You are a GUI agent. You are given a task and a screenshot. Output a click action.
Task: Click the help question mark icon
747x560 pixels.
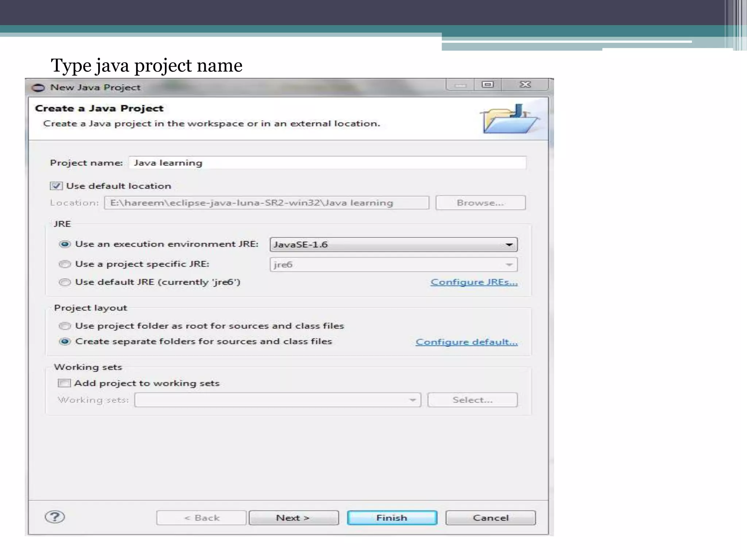(55, 517)
